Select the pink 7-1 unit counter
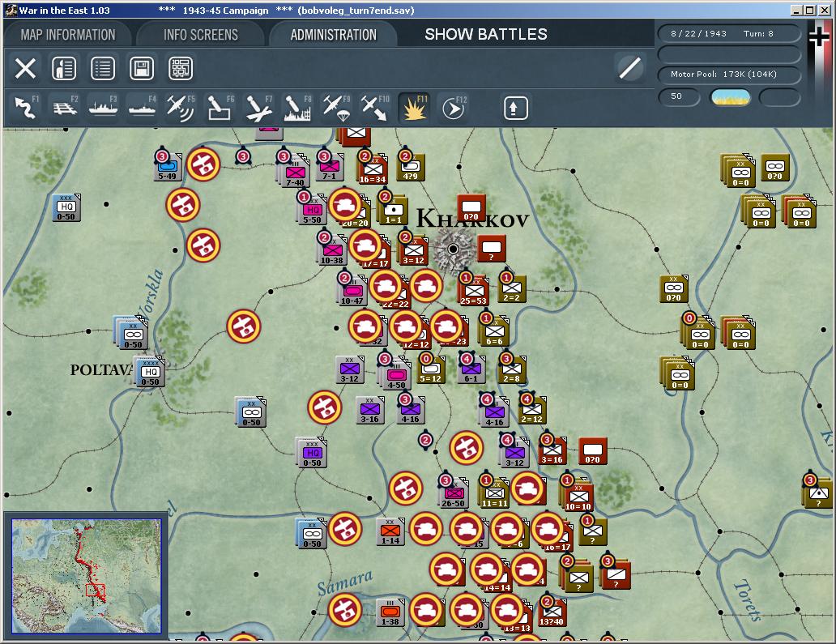The width and height of the screenshot is (836, 644). (x=329, y=166)
